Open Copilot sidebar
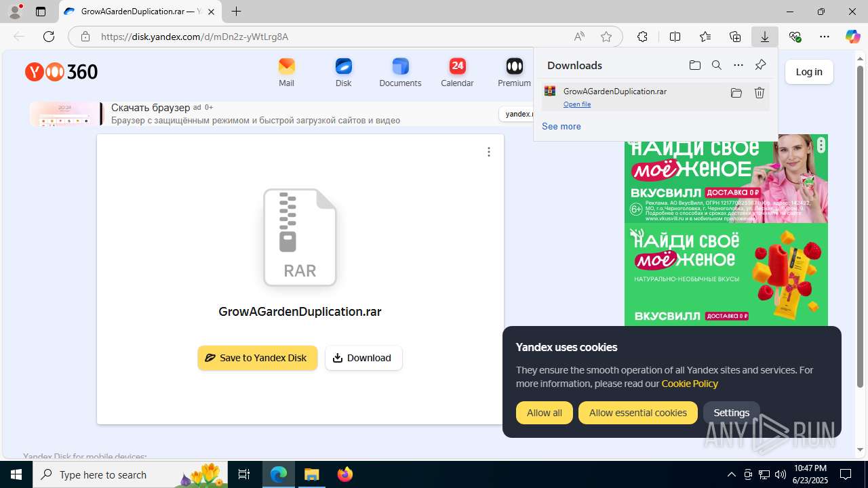 coord(852,37)
